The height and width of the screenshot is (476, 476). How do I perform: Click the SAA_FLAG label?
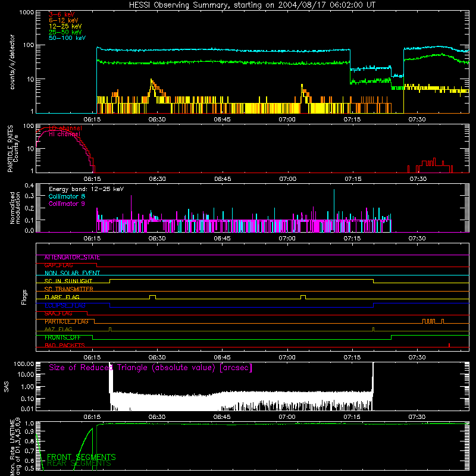[x=58, y=314]
